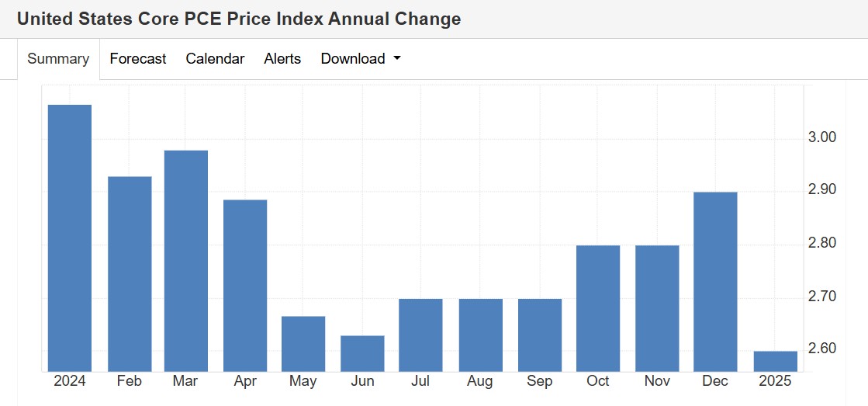The image size is (868, 406).
Task: Click the May bar
Action: pyautogui.click(x=303, y=344)
